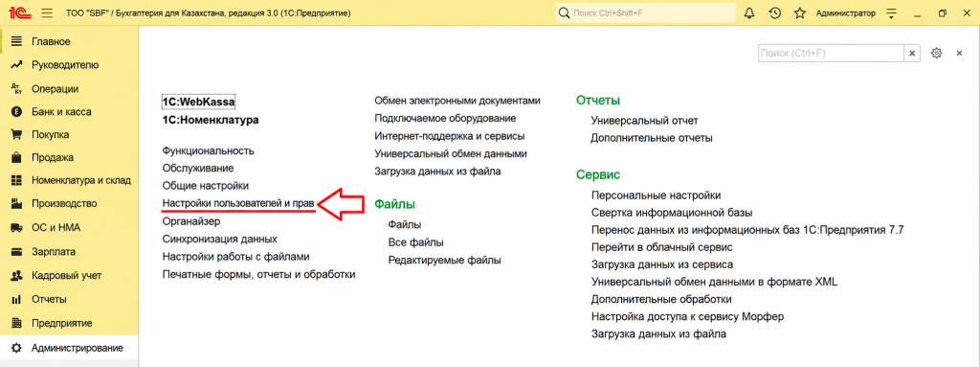Screen dimensions: 980x367
Task: Click the Банк и касса coin icon
Action: 17,112
